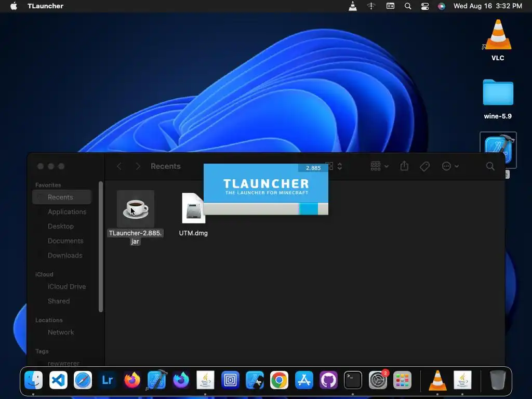532x399 pixels.
Task: Click the Finder Tags icon
Action: [x=425, y=166]
